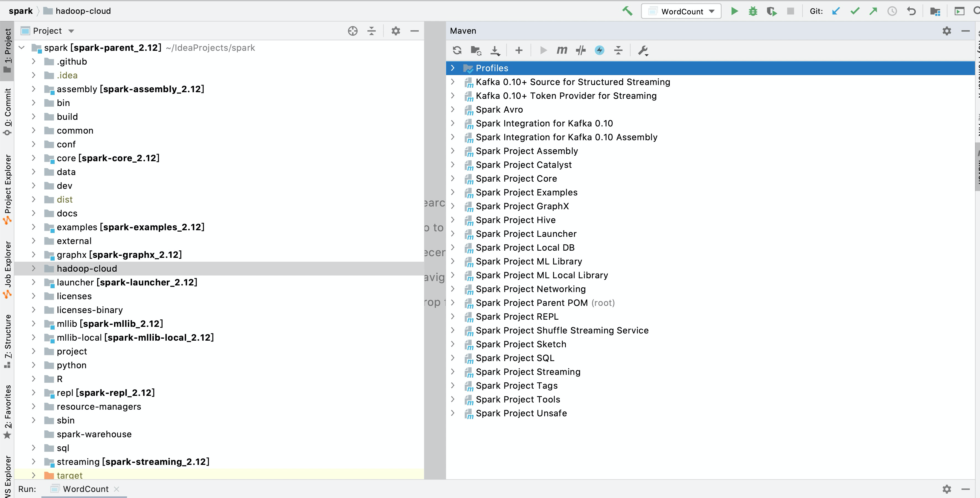Select Spark Project GraphX in Maven

click(522, 206)
